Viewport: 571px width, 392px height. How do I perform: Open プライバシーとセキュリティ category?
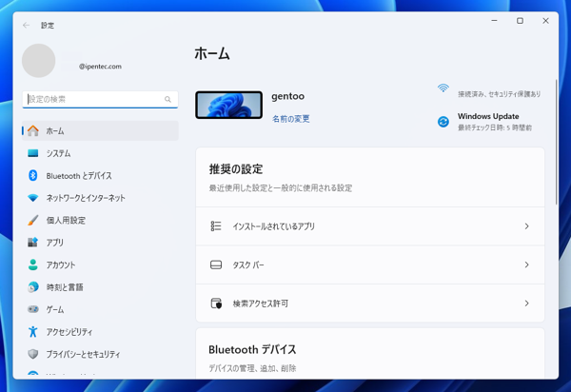[x=100, y=354]
